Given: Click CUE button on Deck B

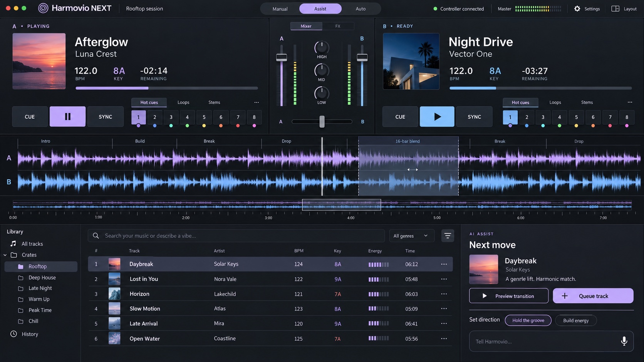Looking at the screenshot, I should tap(400, 117).
